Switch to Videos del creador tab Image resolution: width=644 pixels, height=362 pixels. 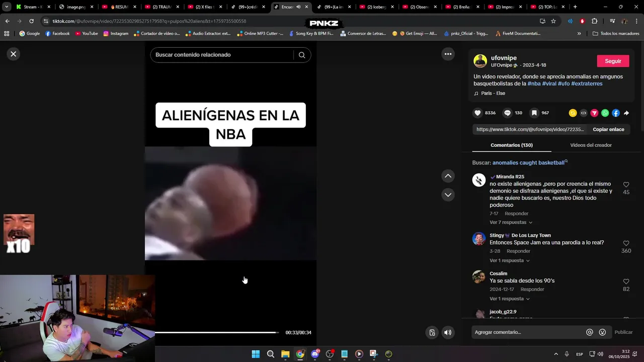click(x=591, y=145)
